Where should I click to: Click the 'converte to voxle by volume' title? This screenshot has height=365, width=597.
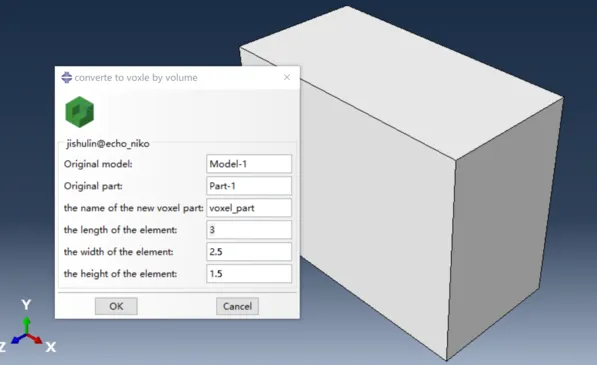136,78
